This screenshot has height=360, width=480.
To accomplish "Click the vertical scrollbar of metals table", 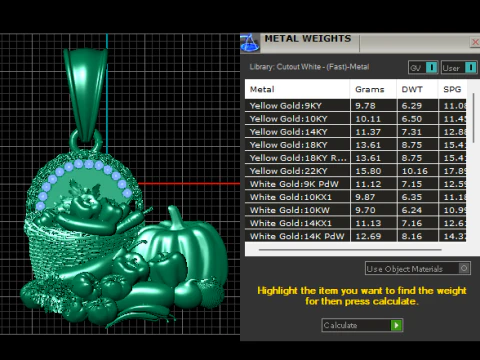I will 474,118.
